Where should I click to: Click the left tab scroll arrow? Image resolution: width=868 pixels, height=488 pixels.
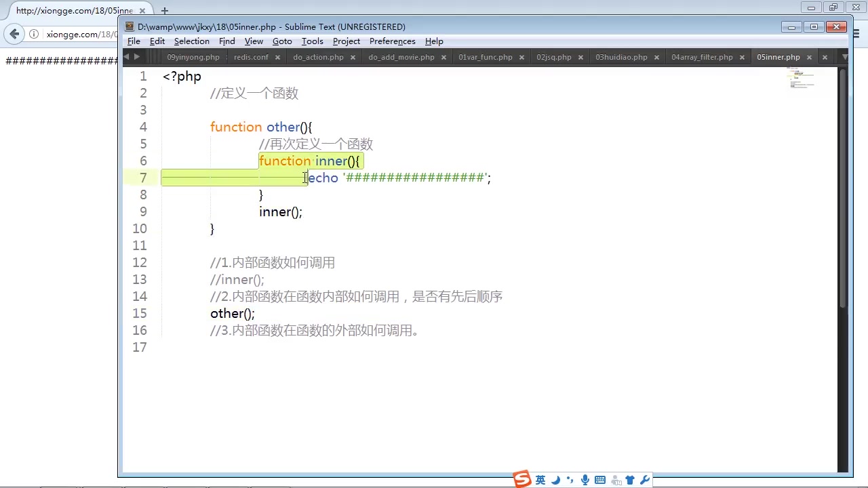(x=126, y=57)
